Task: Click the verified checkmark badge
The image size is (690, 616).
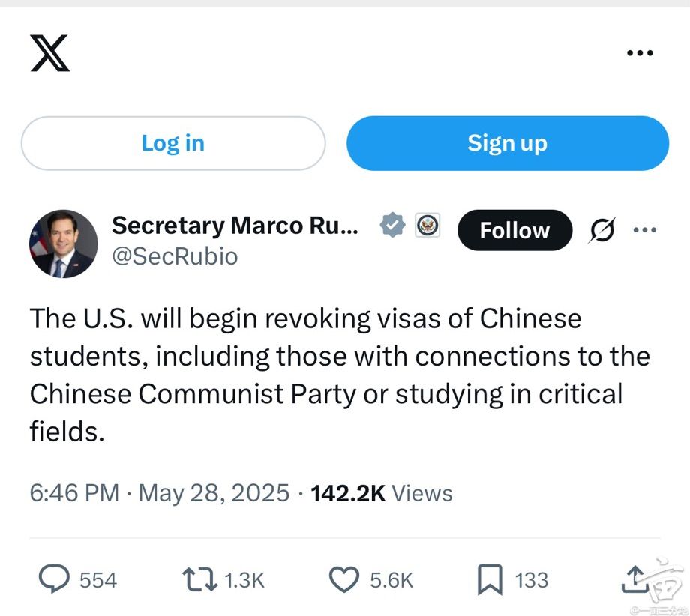Action: [391, 226]
